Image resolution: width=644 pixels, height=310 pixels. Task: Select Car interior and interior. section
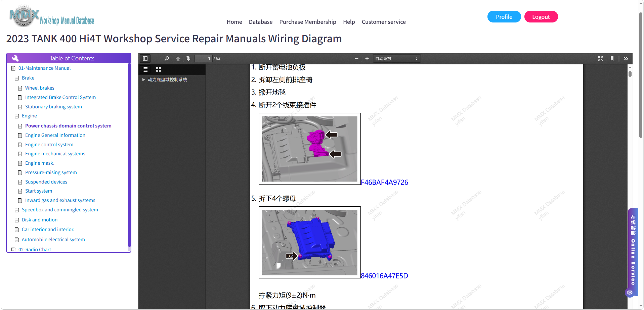(48, 229)
